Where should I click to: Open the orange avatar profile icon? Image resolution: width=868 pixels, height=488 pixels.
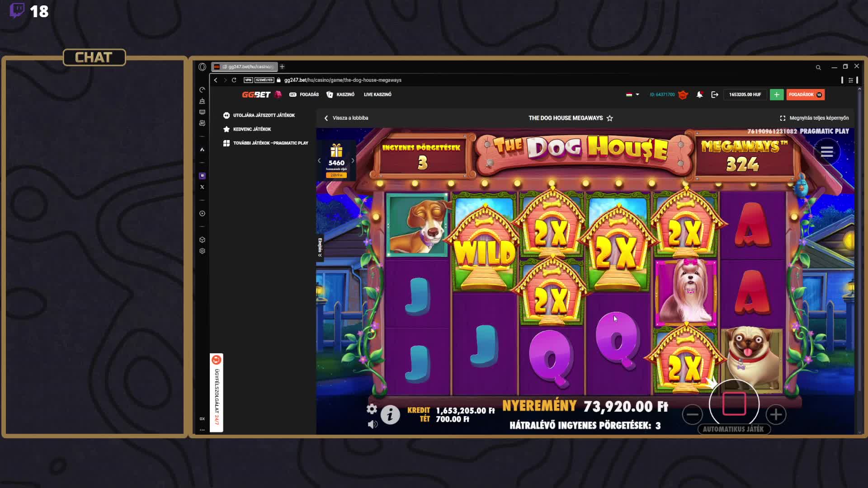pos(683,94)
